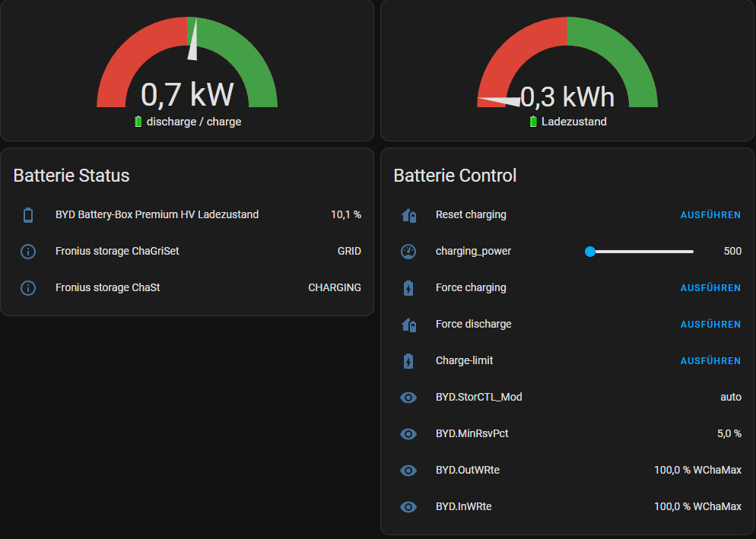
Task: Click the battery icon beside BYD Battery-Box Ladezustand
Action: 28,215
